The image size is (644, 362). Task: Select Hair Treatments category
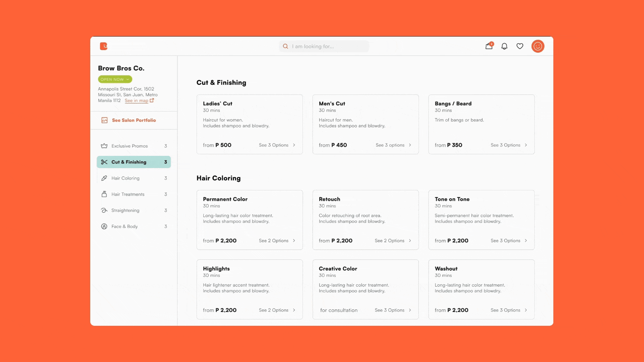[128, 194]
